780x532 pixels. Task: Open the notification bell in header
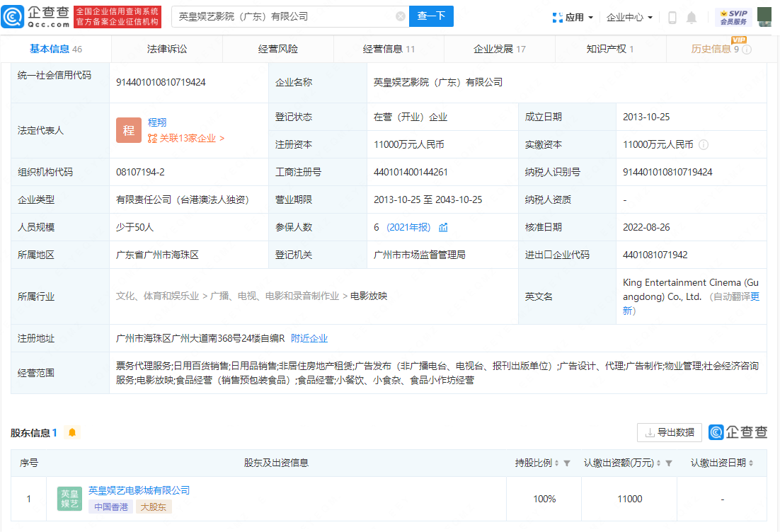(692, 18)
